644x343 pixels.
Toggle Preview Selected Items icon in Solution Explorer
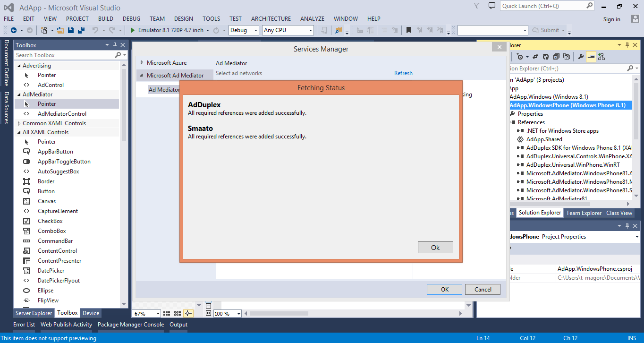pos(591,57)
